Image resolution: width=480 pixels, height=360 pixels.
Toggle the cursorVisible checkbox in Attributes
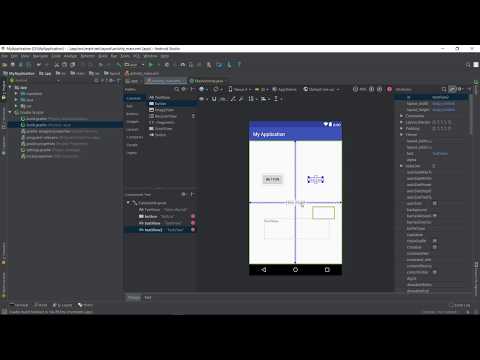435,272
